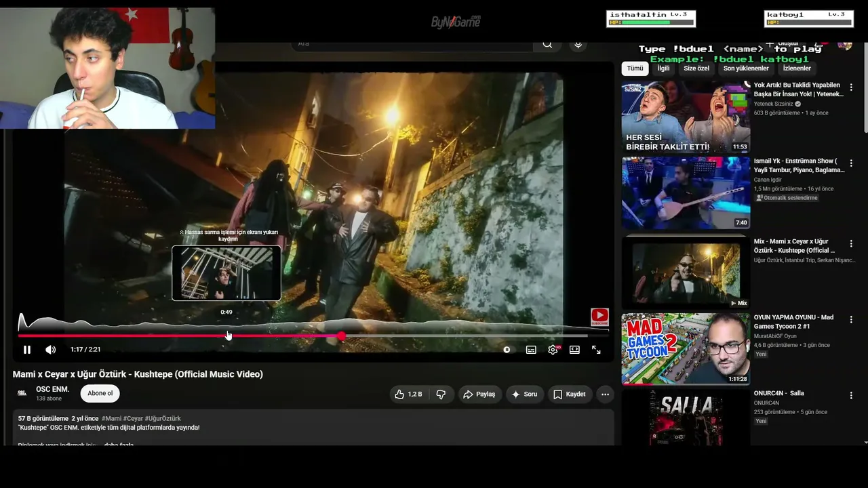Viewport: 868px width, 488px height.
Task: Pause the video with the pause button
Action: point(27,350)
